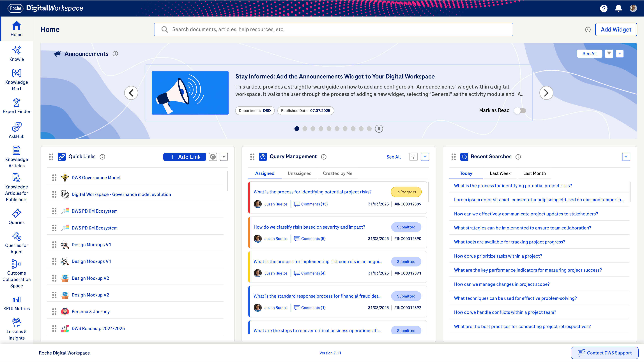
Task: Expand the Recent Searches dropdown arrow
Action: 626,157
